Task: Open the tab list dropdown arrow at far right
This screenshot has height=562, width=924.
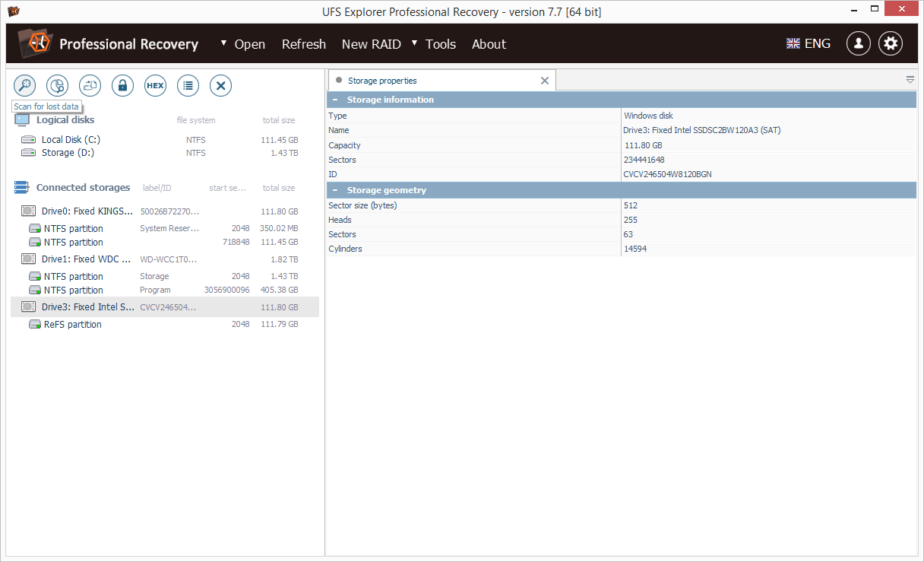Action: click(x=910, y=80)
